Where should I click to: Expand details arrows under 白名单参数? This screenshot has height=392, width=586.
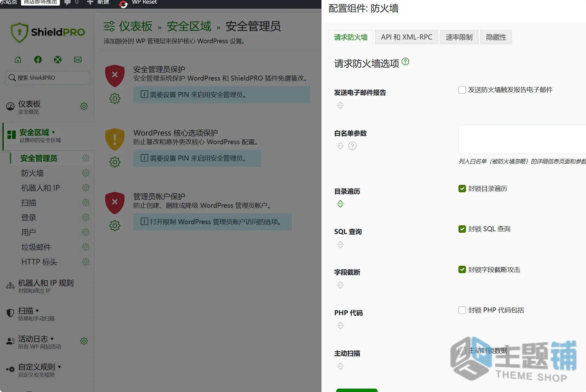click(x=340, y=146)
